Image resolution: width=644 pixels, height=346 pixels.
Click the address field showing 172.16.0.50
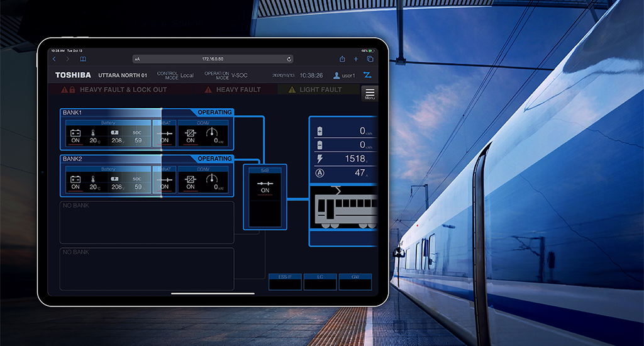coord(213,59)
